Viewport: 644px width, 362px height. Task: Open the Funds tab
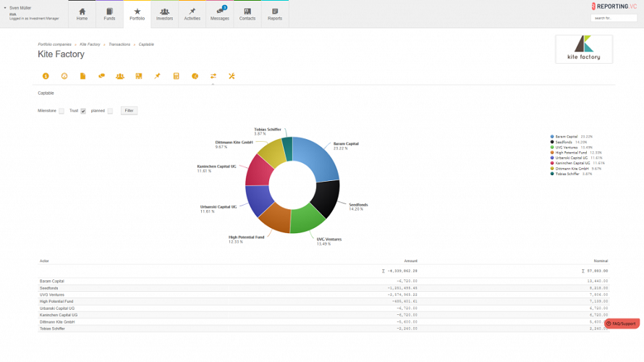(109, 14)
